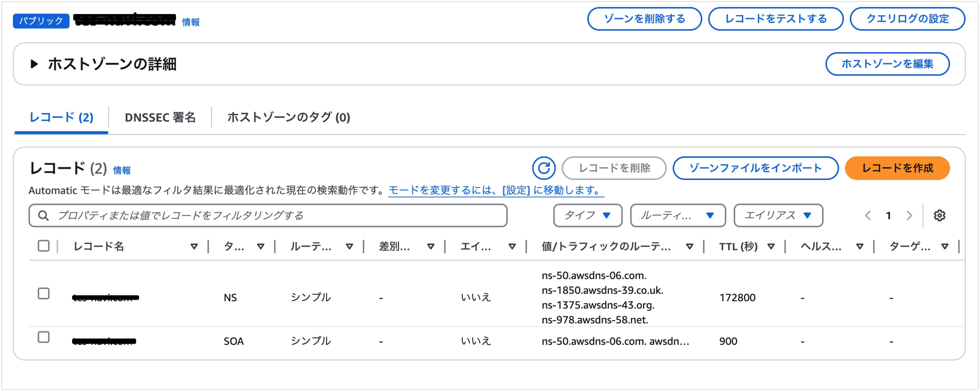Check the NS record row checkbox
The image size is (980, 391).
pyautogui.click(x=44, y=293)
